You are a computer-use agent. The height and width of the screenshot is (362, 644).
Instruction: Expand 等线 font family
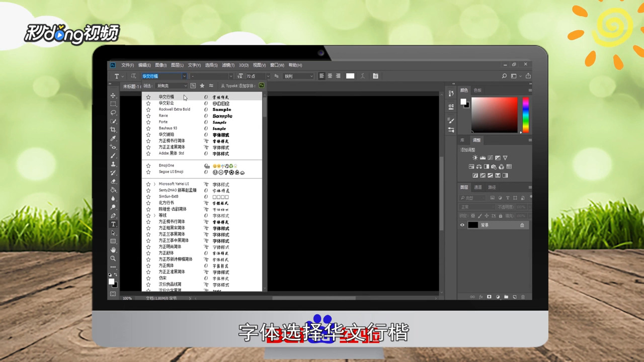154,215
